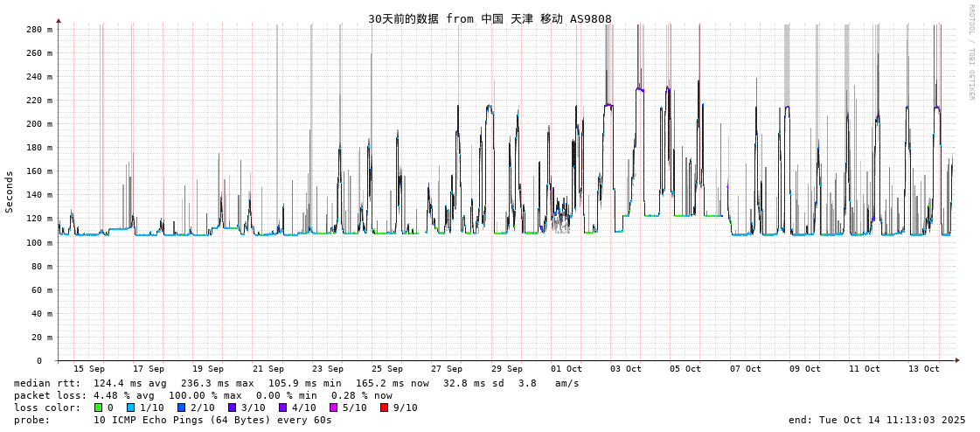Screen dimensions: 980x432
Task: Click the 15 Sep date label
Action: [88, 369]
